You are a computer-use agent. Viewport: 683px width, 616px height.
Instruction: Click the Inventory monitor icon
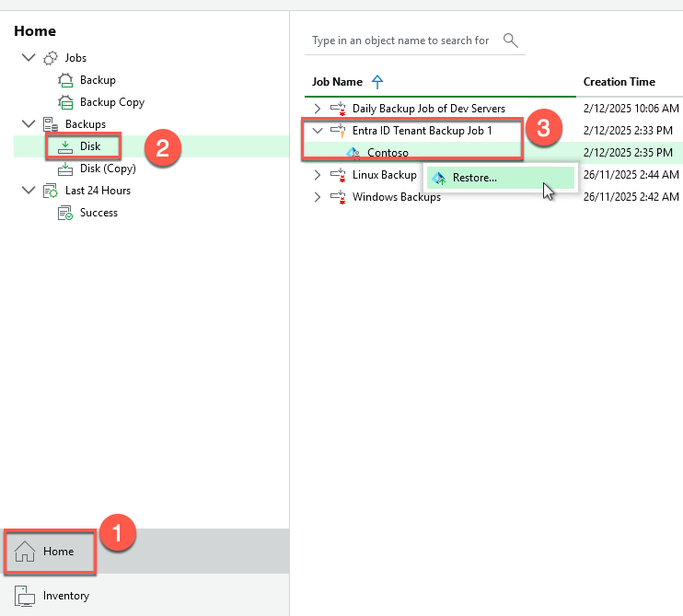point(25,596)
